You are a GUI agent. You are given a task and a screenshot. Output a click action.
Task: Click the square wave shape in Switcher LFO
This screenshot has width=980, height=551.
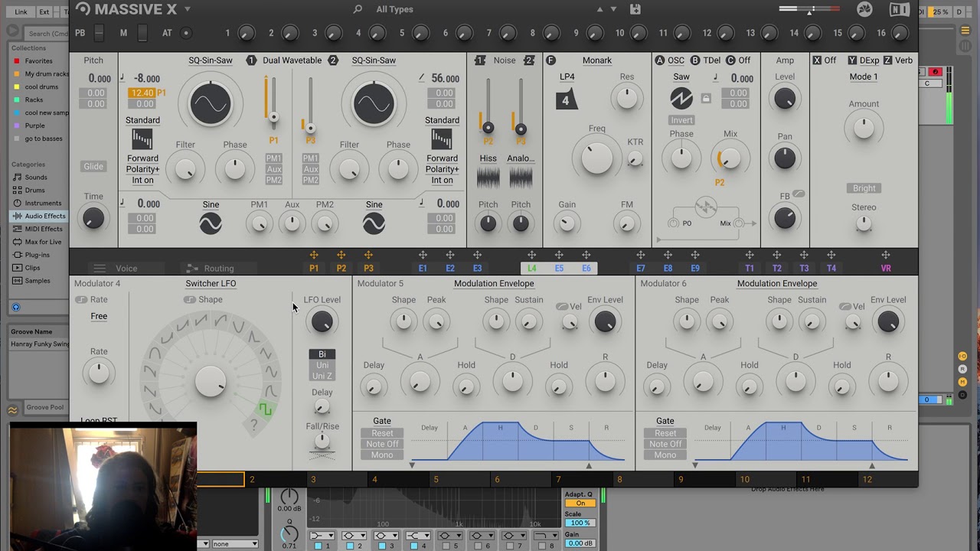click(x=265, y=410)
